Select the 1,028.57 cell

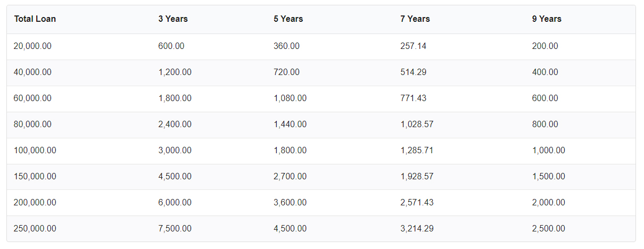click(x=417, y=124)
